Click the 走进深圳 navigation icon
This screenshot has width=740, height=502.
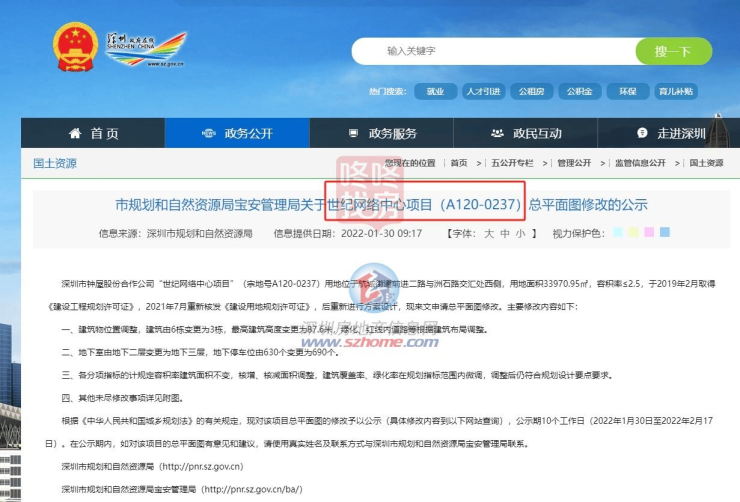(x=641, y=133)
